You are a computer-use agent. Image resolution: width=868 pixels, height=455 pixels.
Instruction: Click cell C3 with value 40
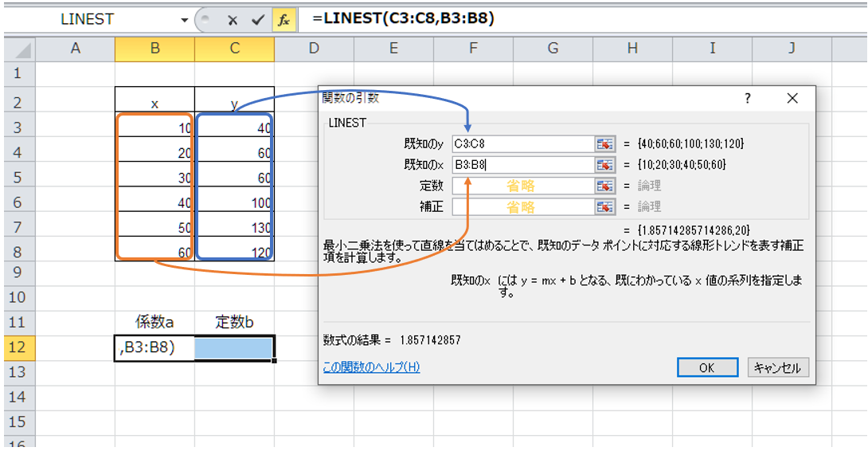[235, 126]
